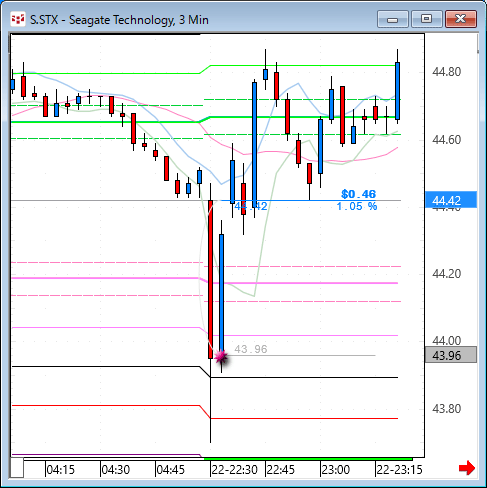This screenshot has height=488, width=487.
Task: Click the small empty box at bottom-left corner
Action: pos(17,468)
